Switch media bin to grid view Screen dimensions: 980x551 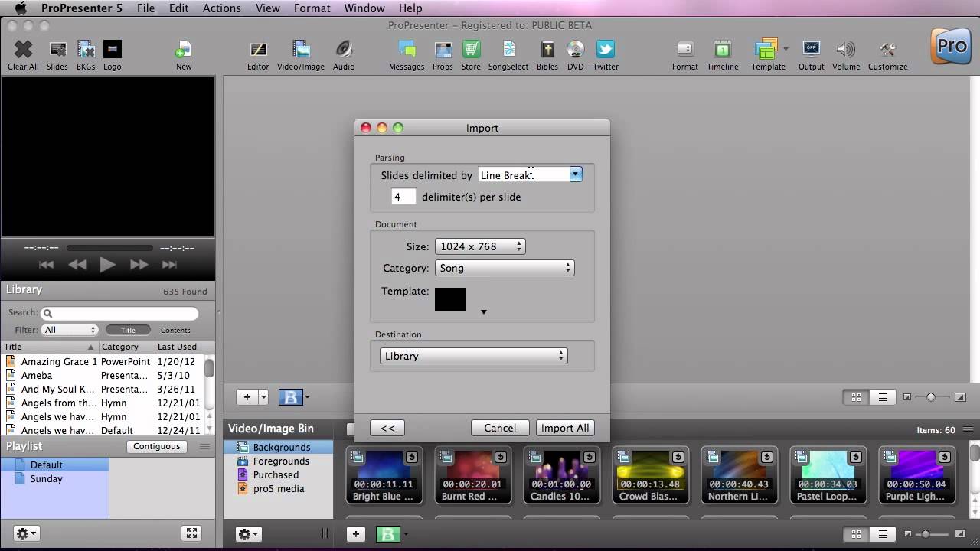[856, 534]
